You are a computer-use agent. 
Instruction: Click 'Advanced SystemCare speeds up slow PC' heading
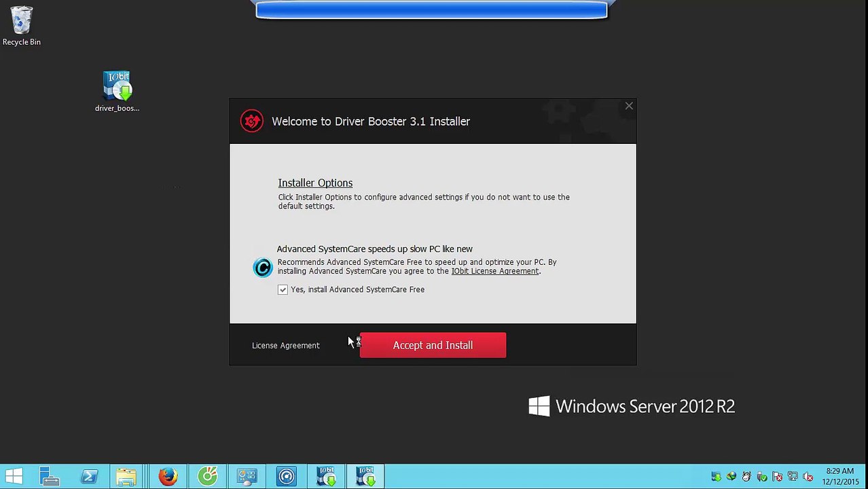tap(375, 249)
